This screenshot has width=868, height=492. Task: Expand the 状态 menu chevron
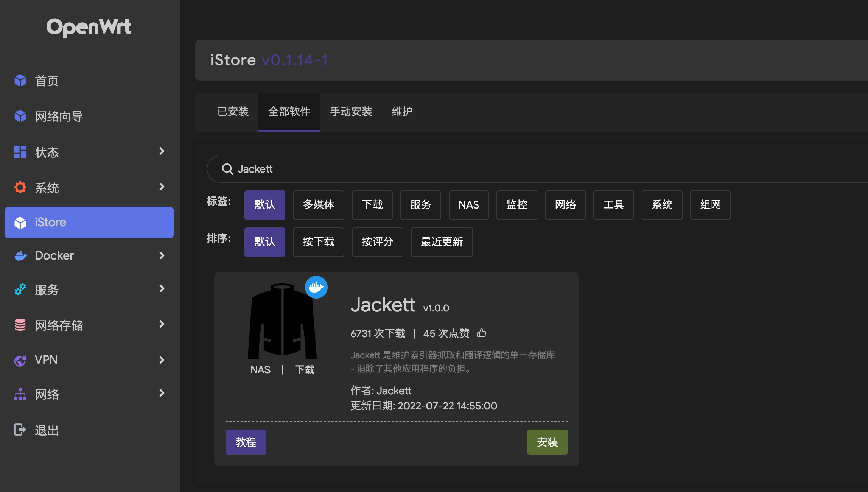point(162,151)
